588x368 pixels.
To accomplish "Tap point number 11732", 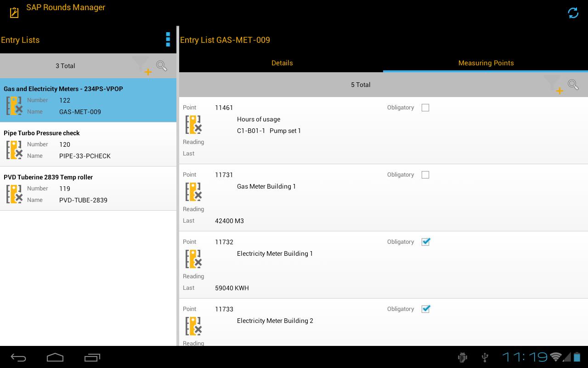I will pos(224,242).
